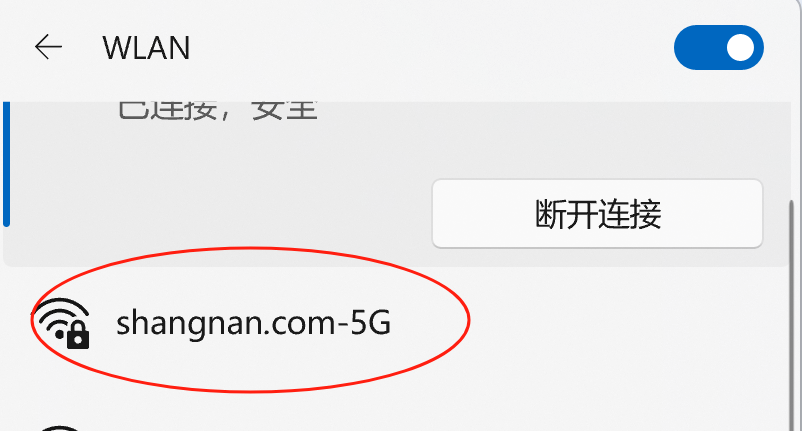This screenshot has width=802, height=431.
Task: Click the 已连接，安全 status text
Action: [x=218, y=111]
